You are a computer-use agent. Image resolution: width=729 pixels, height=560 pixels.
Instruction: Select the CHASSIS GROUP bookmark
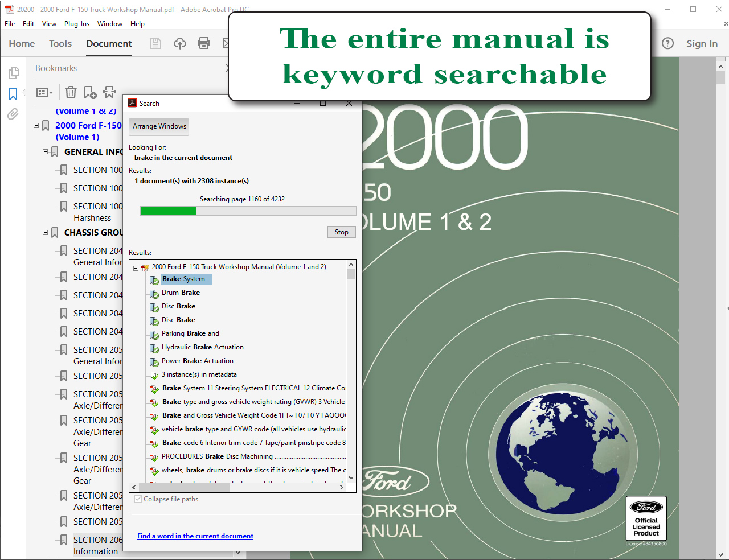click(x=93, y=233)
